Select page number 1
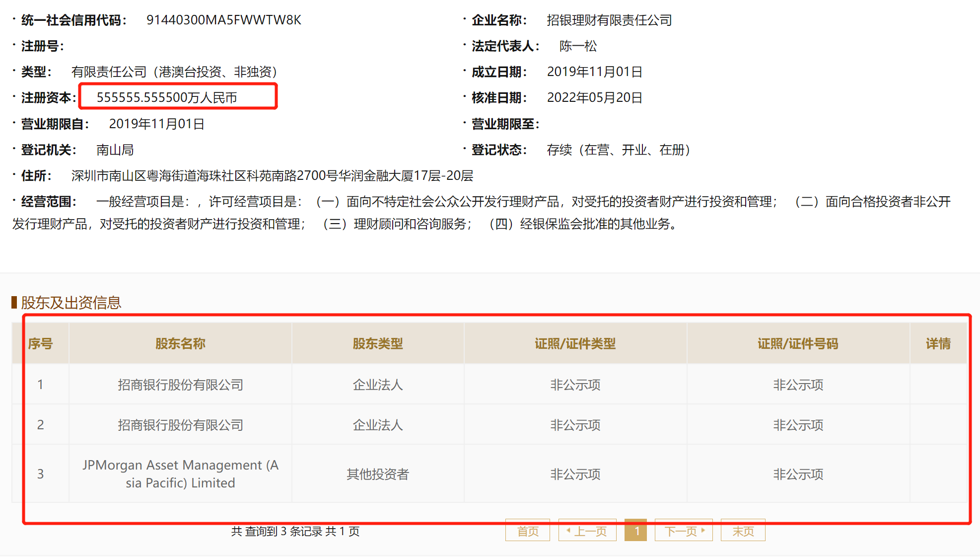The height and width of the screenshot is (557, 980). (x=635, y=531)
